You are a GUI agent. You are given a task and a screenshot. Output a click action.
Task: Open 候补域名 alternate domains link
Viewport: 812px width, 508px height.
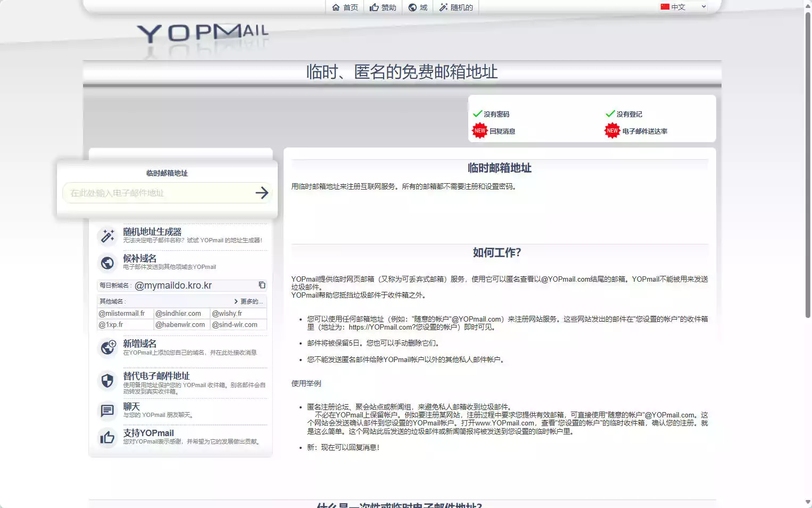[x=140, y=258]
